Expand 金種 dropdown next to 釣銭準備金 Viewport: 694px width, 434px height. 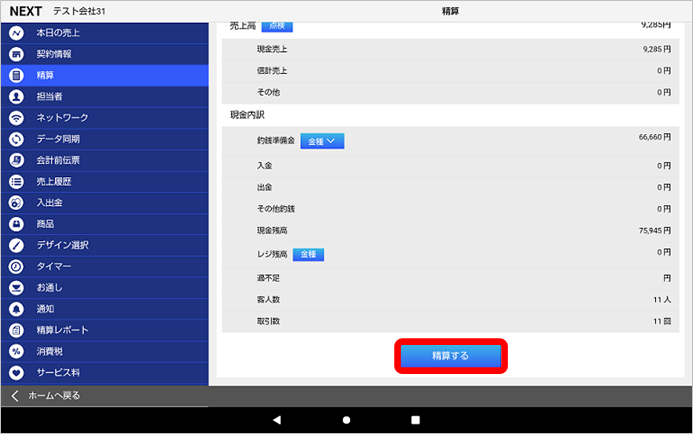321,142
